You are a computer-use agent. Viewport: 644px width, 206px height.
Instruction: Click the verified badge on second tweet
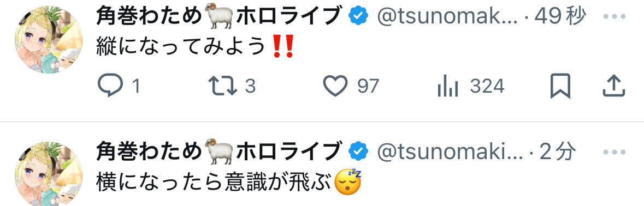[x=358, y=153]
